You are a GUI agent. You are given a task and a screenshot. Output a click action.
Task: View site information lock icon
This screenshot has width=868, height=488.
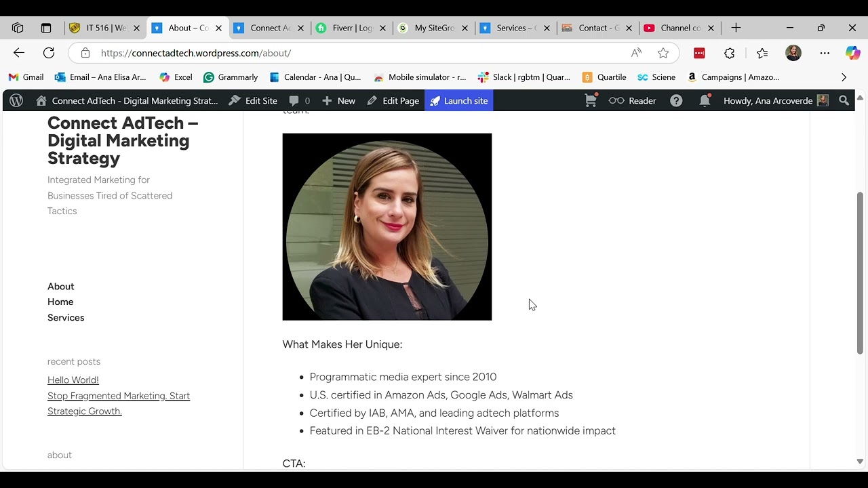coord(85,53)
